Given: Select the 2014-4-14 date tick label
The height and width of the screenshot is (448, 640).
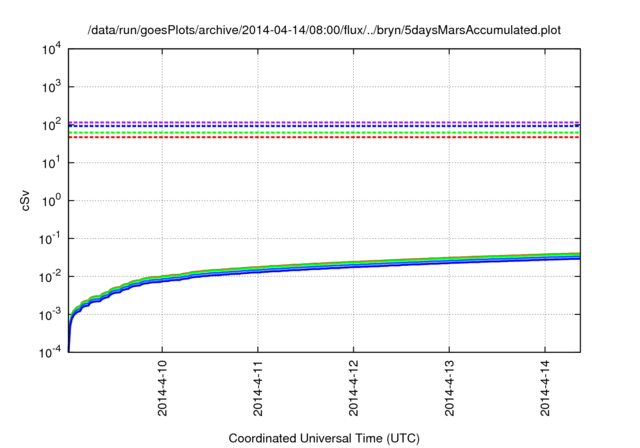Looking at the screenshot, I should tap(545, 388).
